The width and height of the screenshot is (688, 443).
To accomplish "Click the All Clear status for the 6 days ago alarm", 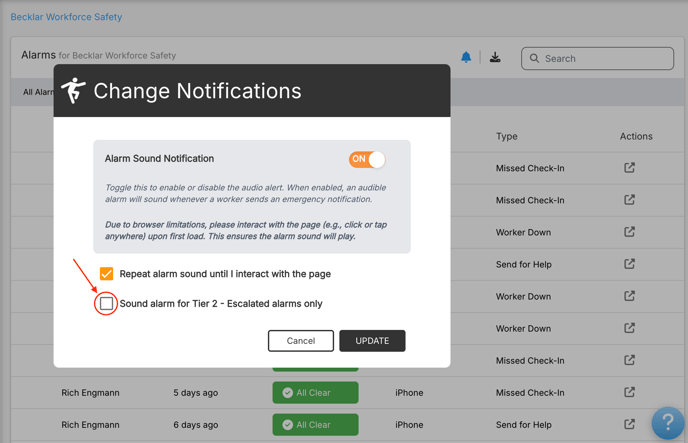I will [315, 425].
